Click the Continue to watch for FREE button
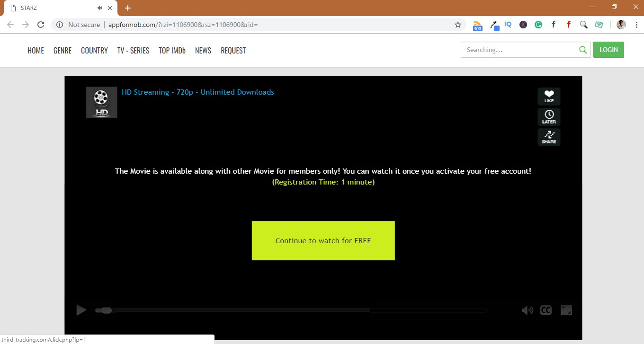644x344 pixels. (x=323, y=240)
